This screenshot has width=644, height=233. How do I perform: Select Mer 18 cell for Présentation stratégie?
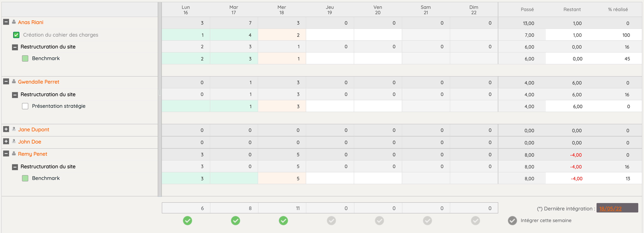tap(282, 106)
